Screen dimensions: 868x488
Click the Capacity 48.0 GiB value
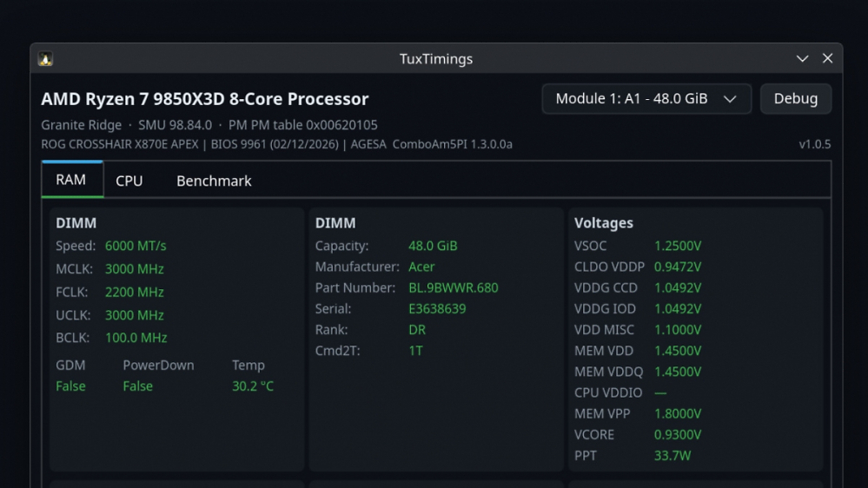pos(433,246)
